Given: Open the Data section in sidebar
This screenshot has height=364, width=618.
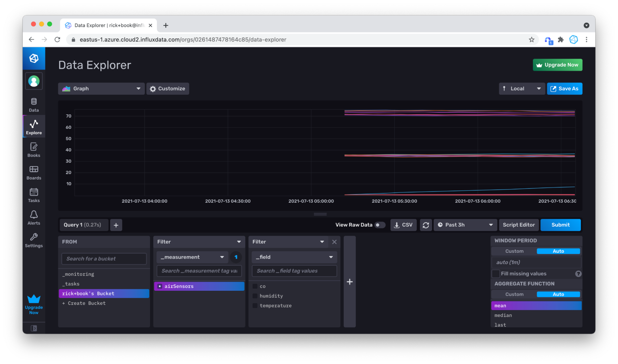Looking at the screenshot, I should pyautogui.click(x=34, y=105).
